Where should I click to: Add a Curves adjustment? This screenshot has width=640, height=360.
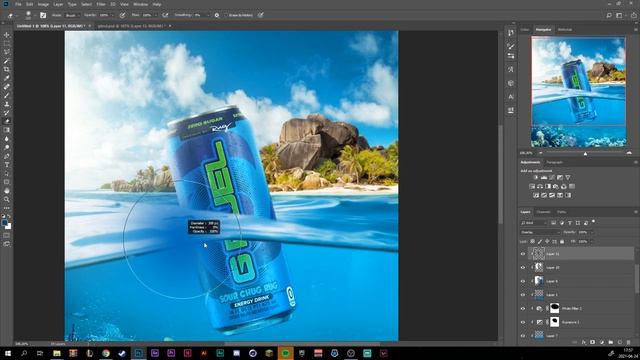[552, 178]
